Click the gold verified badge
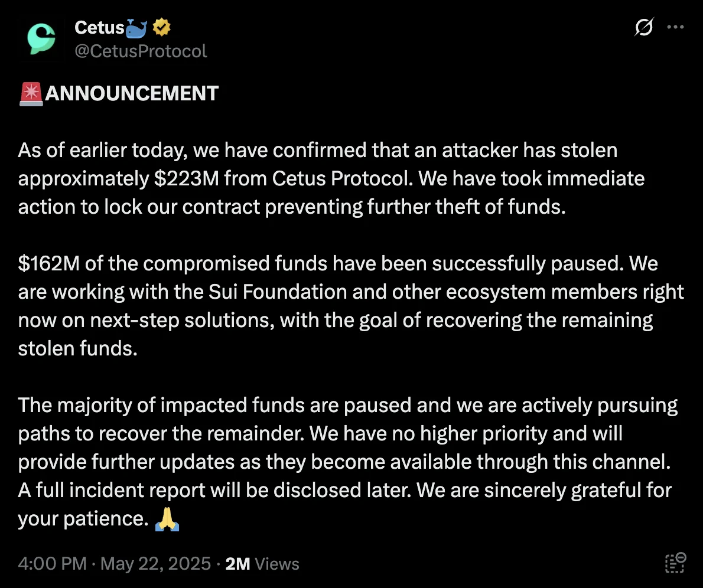The width and height of the screenshot is (703, 588). pyautogui.click(x=162, y=27)
